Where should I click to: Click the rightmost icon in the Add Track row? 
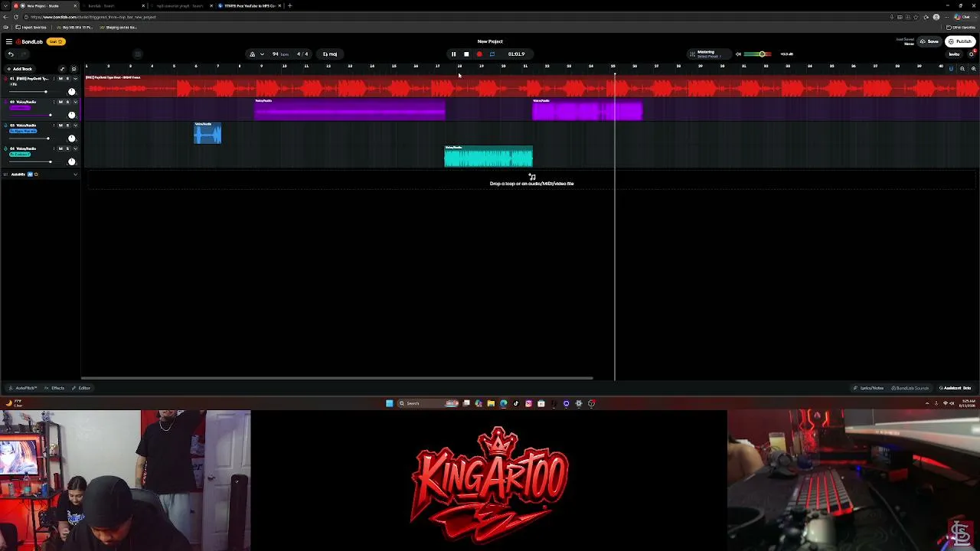click(x=73, y=69)
